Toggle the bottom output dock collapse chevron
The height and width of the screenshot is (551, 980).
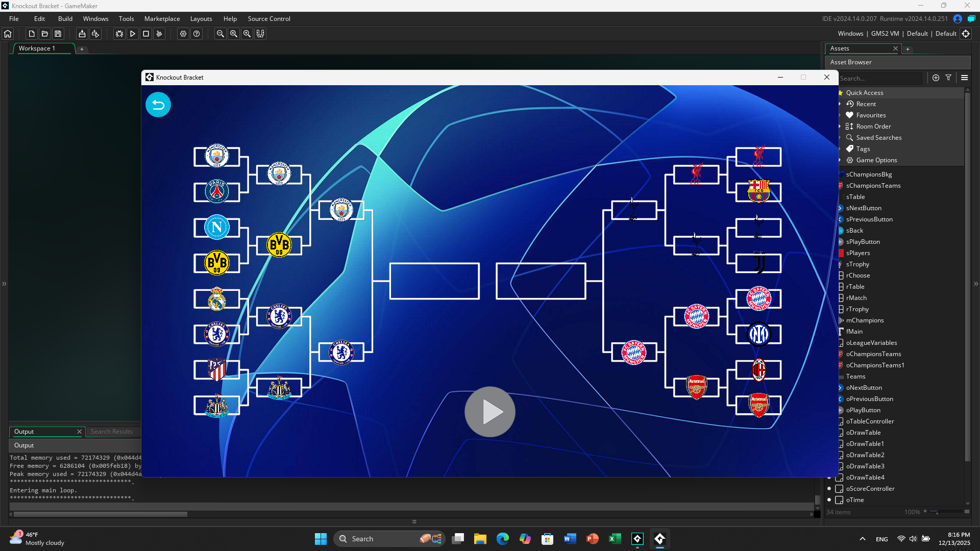point(414,521)
